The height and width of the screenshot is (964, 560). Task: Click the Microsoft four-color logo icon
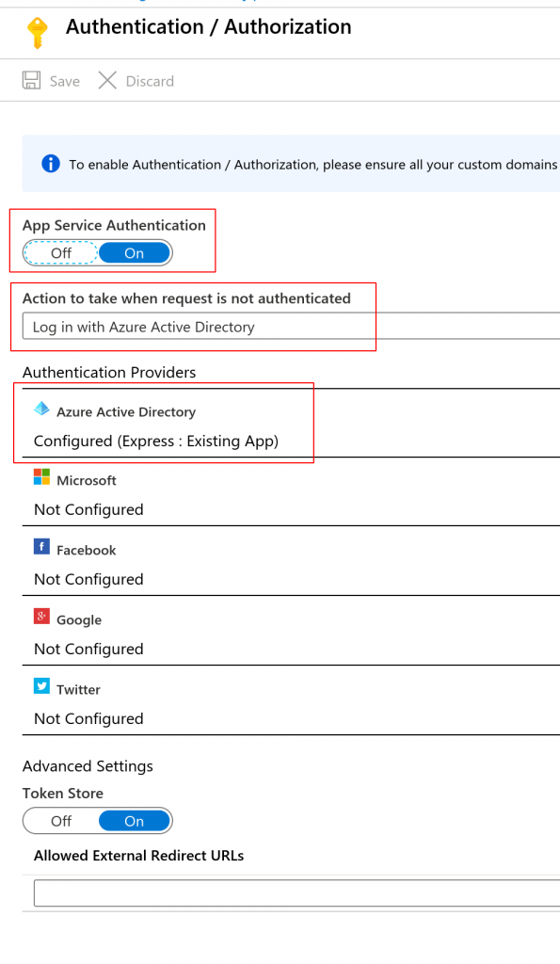pyautogui.click(x=41, y=477)
